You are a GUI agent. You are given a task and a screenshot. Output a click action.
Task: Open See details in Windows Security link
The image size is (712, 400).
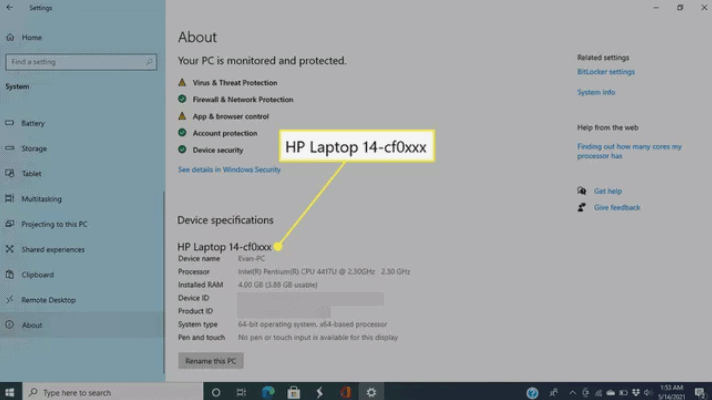click(x=229, y=169)
